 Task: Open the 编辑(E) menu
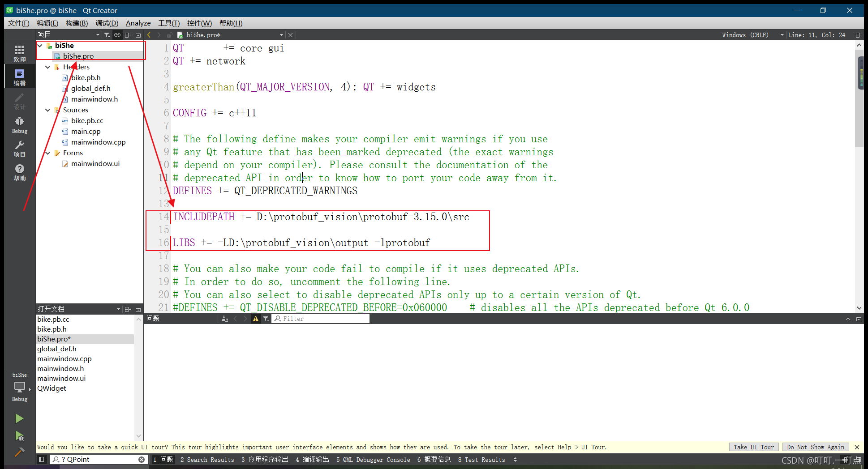tap(47, 23)
